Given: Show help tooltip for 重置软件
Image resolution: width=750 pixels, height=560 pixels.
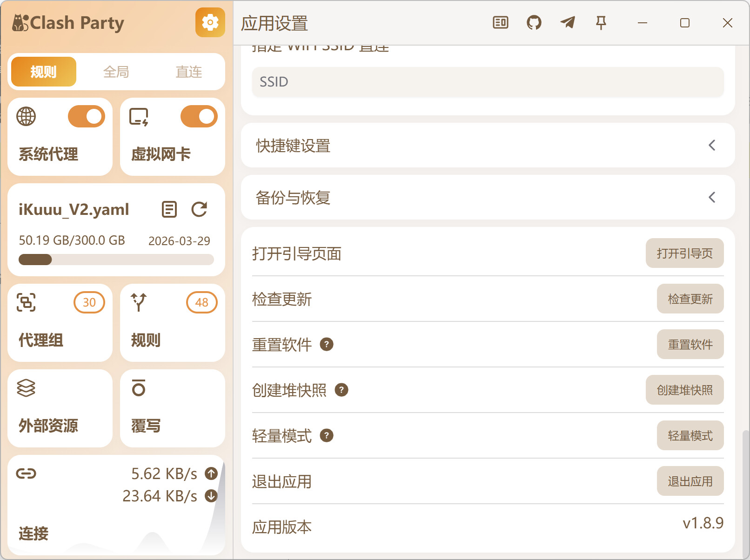Looking at the screenshot, I should 327,344.
